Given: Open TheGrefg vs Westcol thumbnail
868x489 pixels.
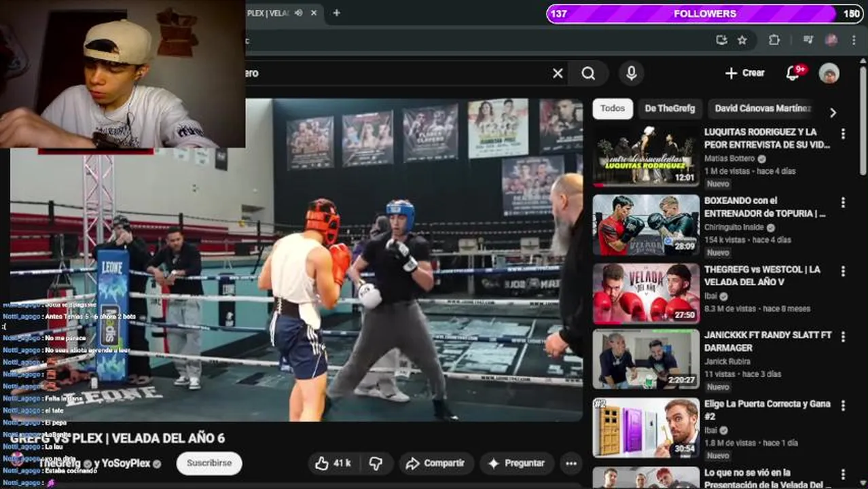Looking at the screenshot, I should [646, 293].
